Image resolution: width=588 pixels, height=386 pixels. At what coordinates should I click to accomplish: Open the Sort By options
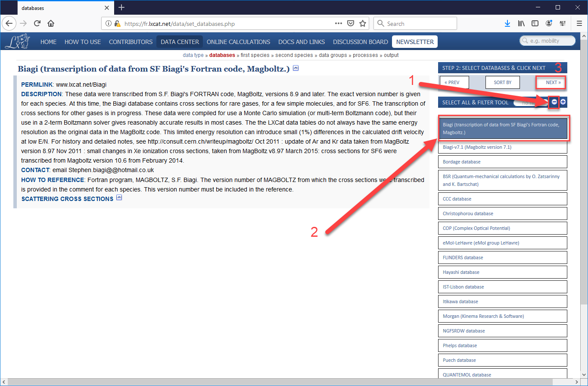click(502, 82)
